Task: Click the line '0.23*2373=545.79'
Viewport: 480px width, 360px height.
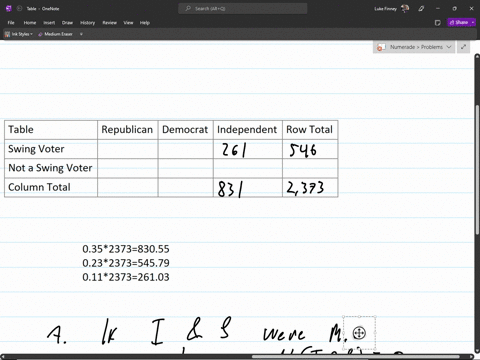Action: coord(126,263)
